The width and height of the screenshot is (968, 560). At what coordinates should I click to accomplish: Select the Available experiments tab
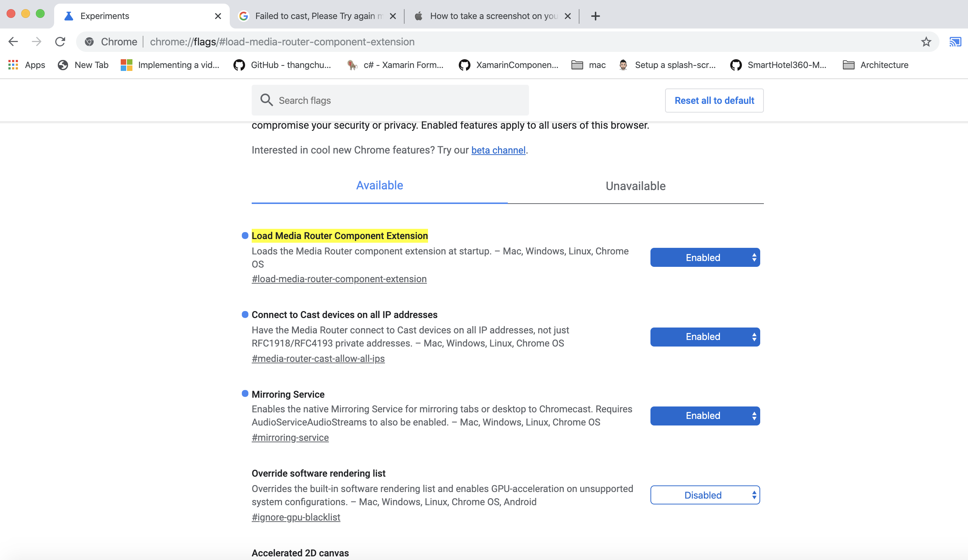pos(379,185)
